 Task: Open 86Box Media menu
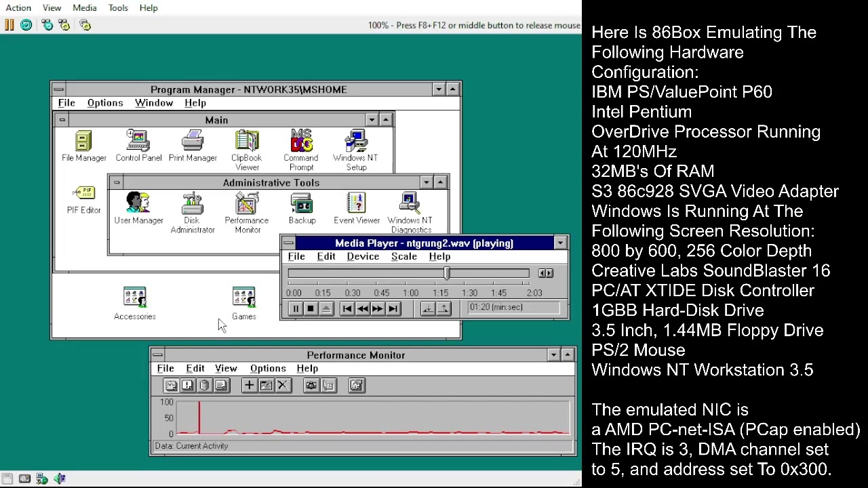[85, 8]
